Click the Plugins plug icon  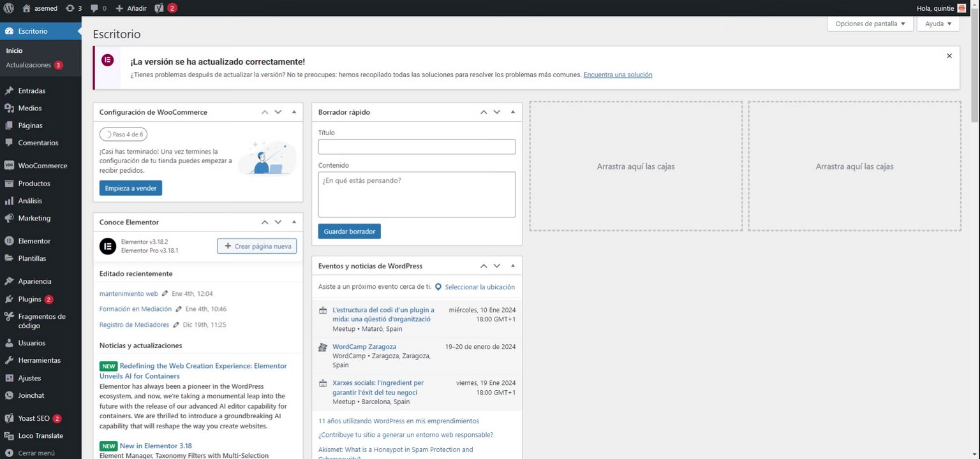[x=9, y=299]
